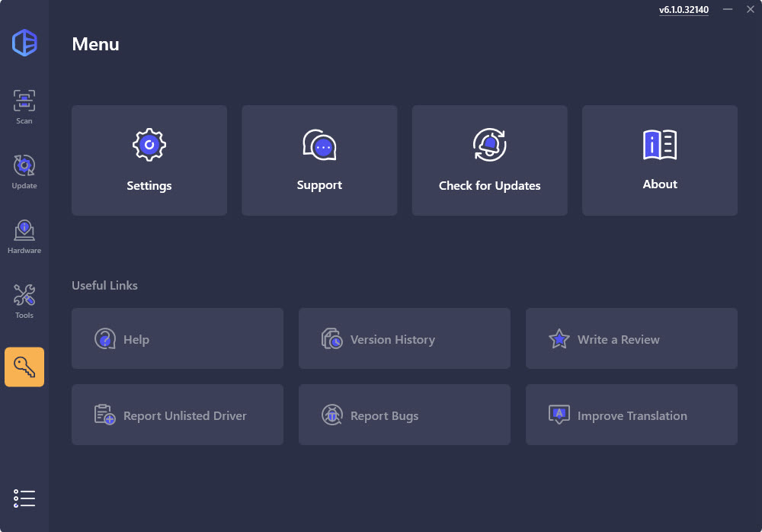Image resolution: width=762 pixels, height=532 pixels.
Task: Open Report Unlisted Driver link
Action: coord(178,415)
